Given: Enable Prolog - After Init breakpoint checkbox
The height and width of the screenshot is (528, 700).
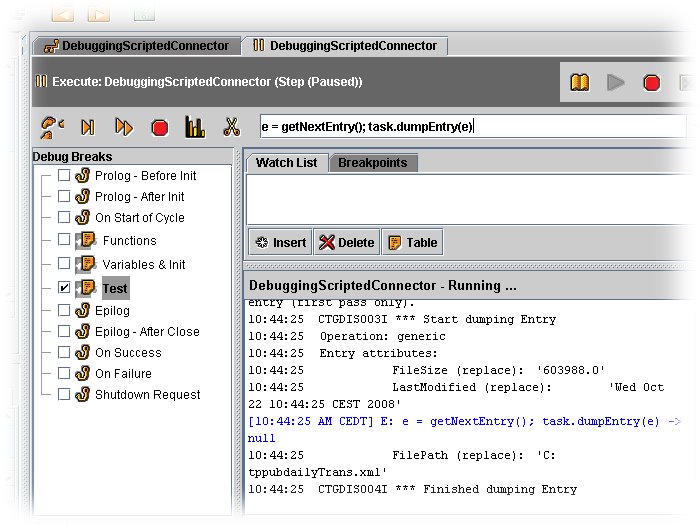Looking at the screenshot, I should coord(64,196).
